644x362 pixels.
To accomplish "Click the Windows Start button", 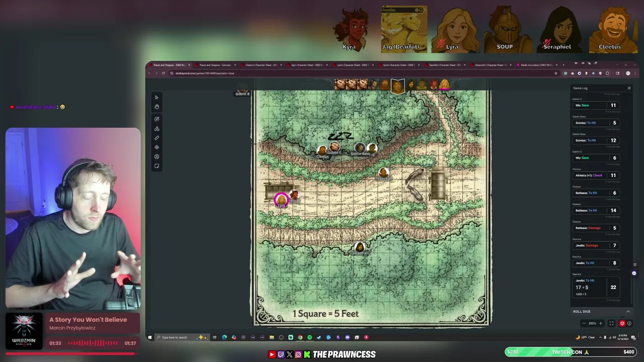I will click(x=149, y=337).
